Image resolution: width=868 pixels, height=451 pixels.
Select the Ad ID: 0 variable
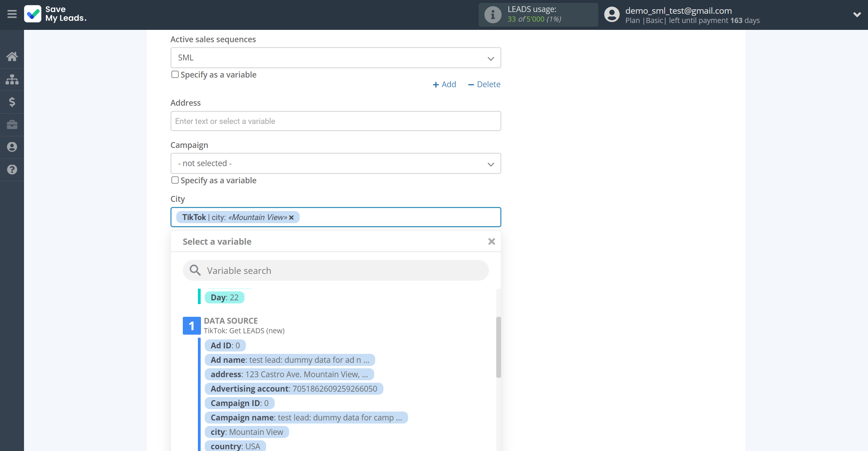[x=225, y=346]
